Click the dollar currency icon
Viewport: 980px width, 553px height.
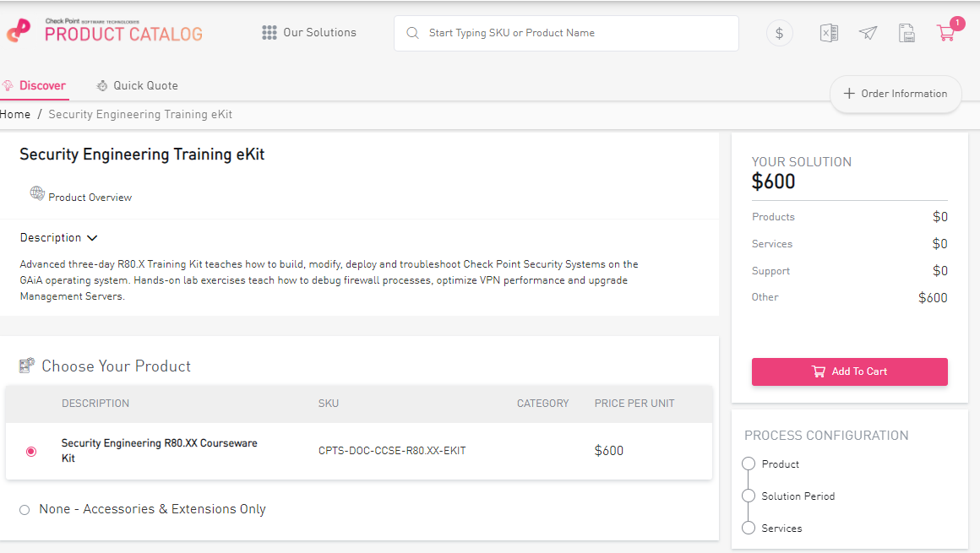tap(779, 33)
